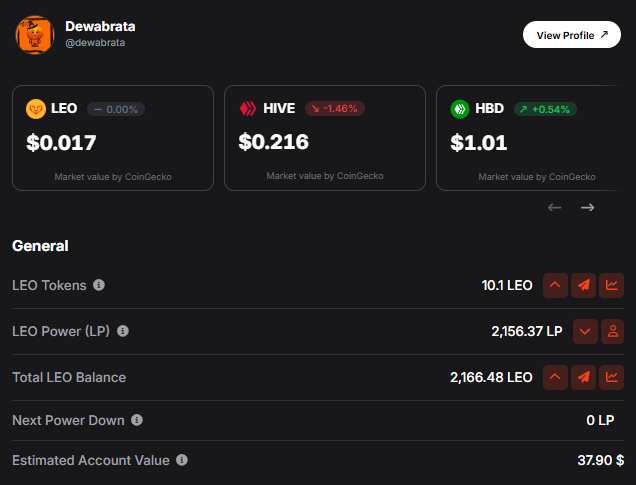The height and width of the screenshot is (485, 636).
Task: Select the 2,166.48 LEO value
Action: (x=491, y=378)
